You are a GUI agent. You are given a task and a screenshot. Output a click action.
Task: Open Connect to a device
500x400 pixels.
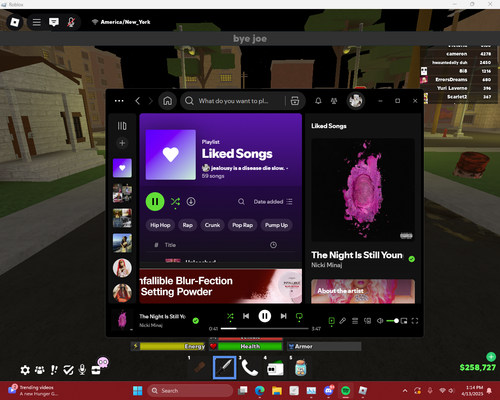(x=367, y=321)
